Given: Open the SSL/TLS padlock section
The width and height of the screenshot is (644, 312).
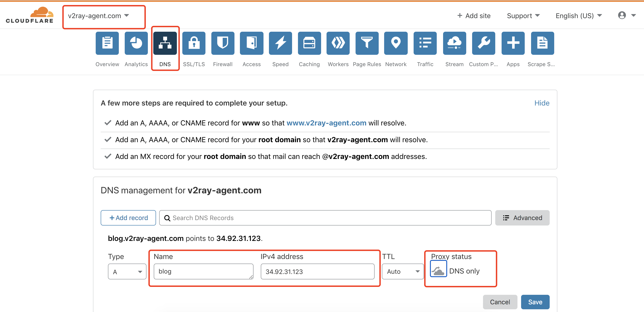Looking at the screenshot, I should 194,43.
